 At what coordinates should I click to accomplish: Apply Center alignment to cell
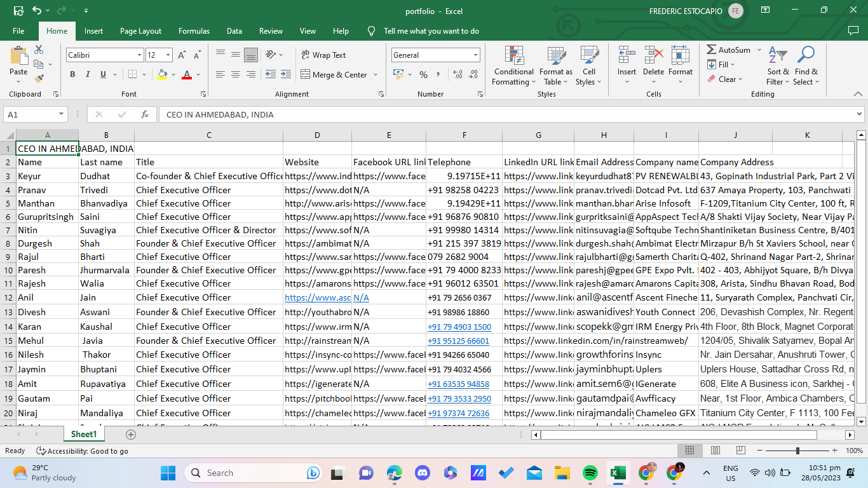point(236,74)
